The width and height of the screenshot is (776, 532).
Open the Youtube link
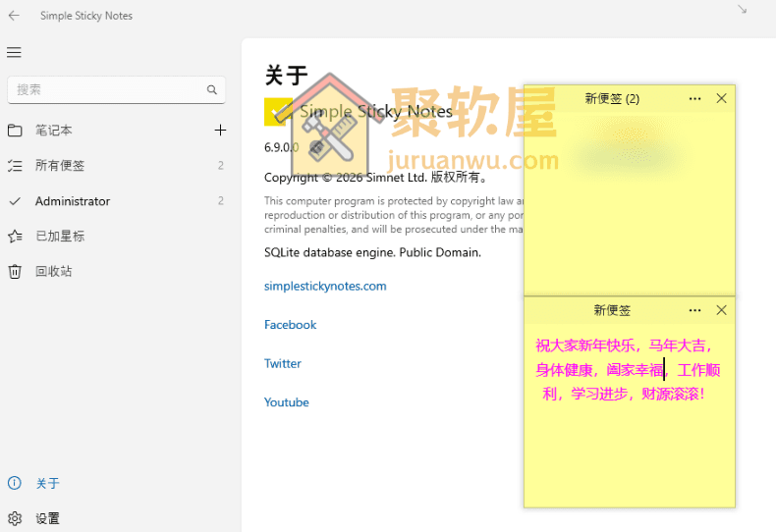(287, 402)
